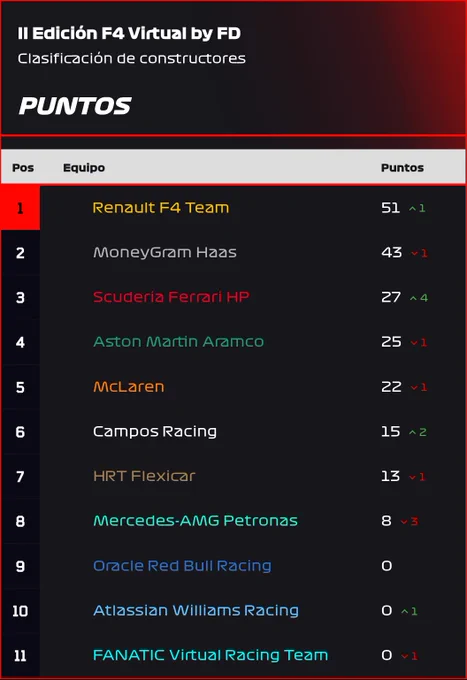The width and height of the screenshot is (467, 680).
Task: Click the red down-3 indicator for Mercedes-AMG Petronas
Action: pyautogui.click(x=409, y=521)
